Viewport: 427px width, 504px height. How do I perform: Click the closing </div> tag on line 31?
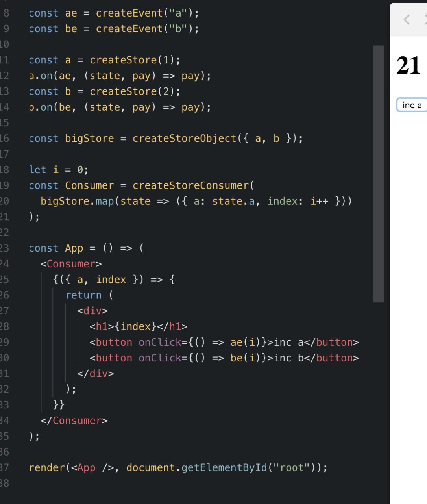pyautogui.click(x=96, y=374)
